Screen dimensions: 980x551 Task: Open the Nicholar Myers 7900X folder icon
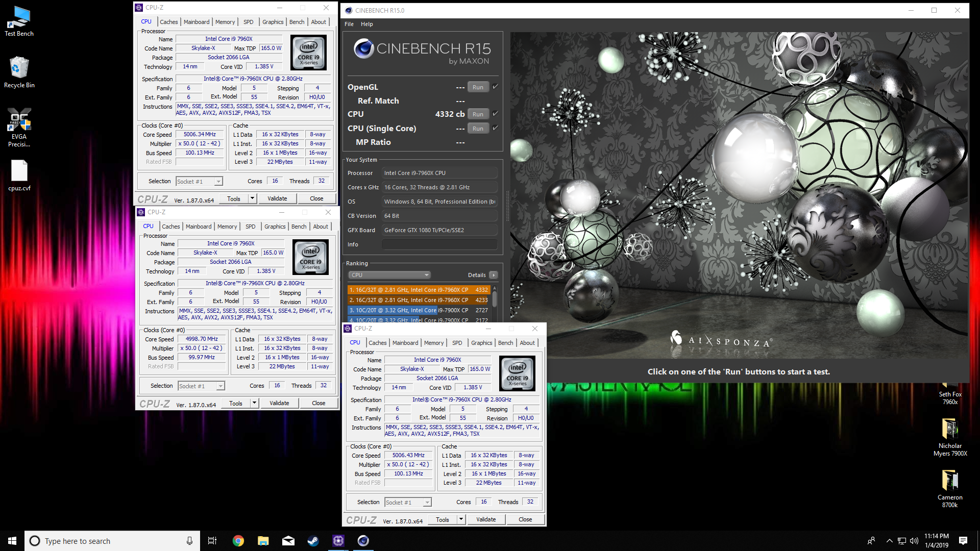pyautogui.click(x=950, y=438)
